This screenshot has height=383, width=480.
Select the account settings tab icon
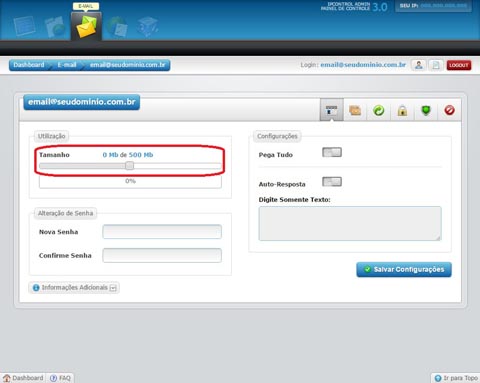tap(331, 110)
